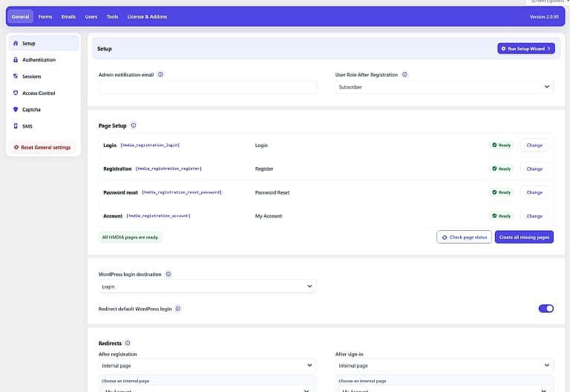The height and width of the screenshot is (392, 570).
Task: Click the SMS phone icon
Action: point(16,125)
